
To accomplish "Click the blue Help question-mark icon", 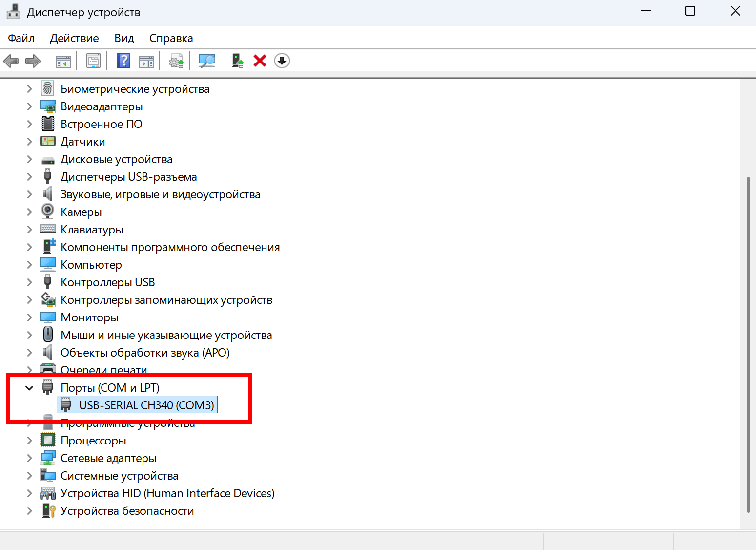I will pyautogui.click(x=123, y=61).
